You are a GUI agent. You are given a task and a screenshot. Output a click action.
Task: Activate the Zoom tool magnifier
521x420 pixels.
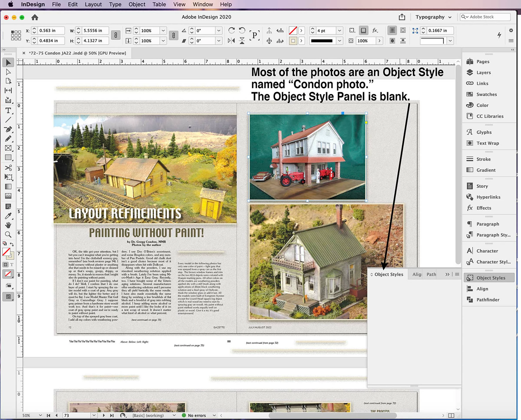click(8, 234)
